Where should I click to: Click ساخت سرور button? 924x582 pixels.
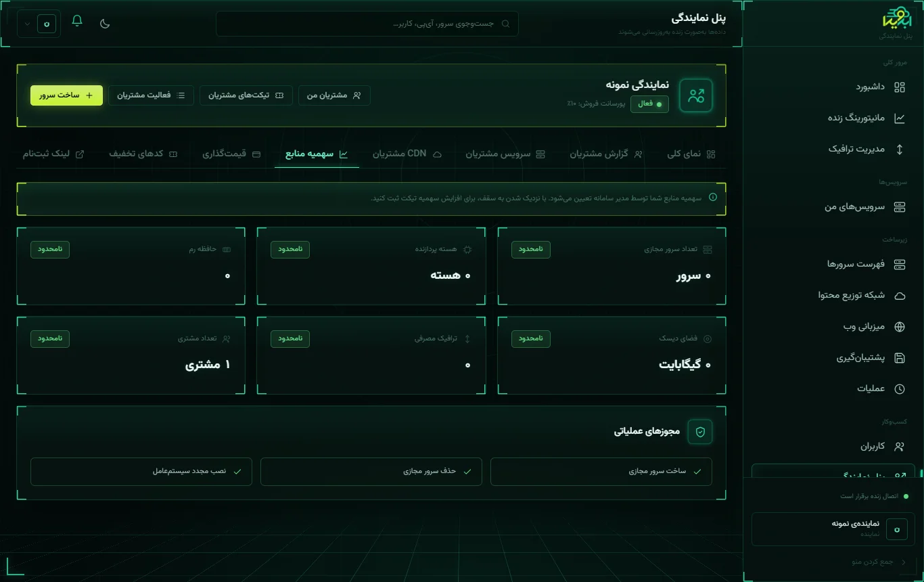66,95
